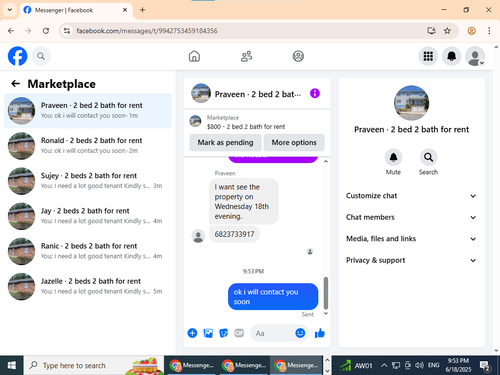
Task: Mute this conversation using the bell icon
Action: [393, 157]
